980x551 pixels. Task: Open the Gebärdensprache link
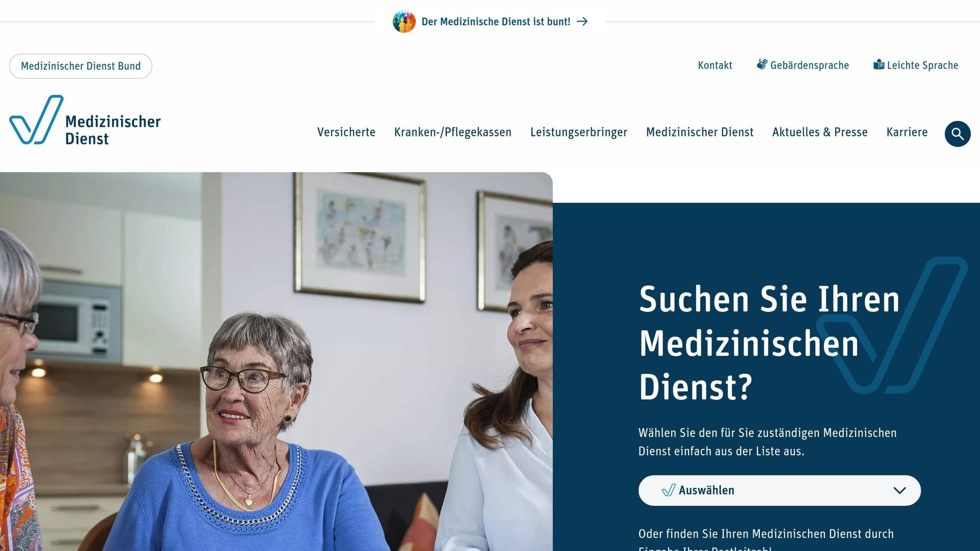(x=809, y=65)
